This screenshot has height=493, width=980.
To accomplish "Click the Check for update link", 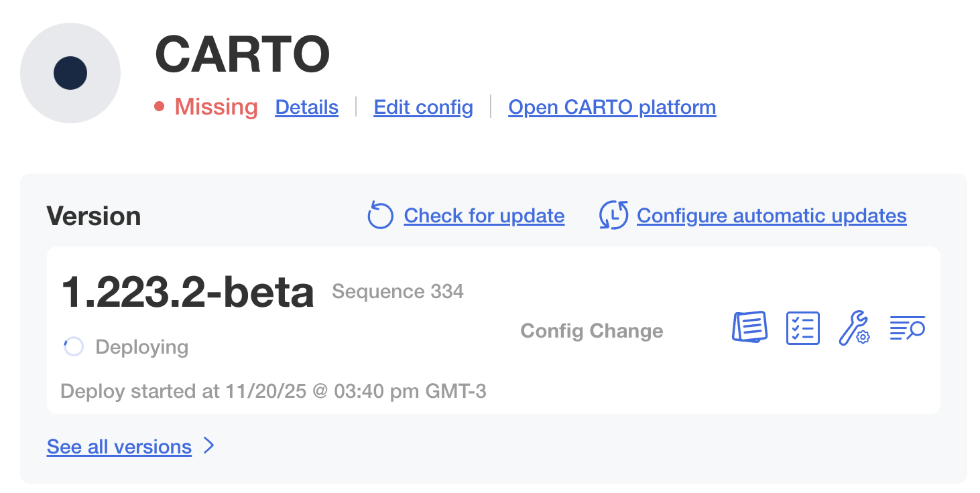I will click(x=484, y=216).
